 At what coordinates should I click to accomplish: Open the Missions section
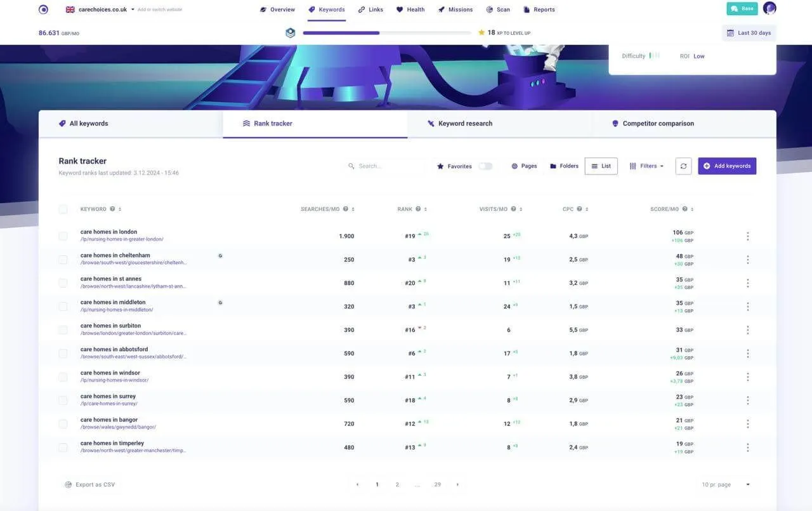click(x=455, y=10)
